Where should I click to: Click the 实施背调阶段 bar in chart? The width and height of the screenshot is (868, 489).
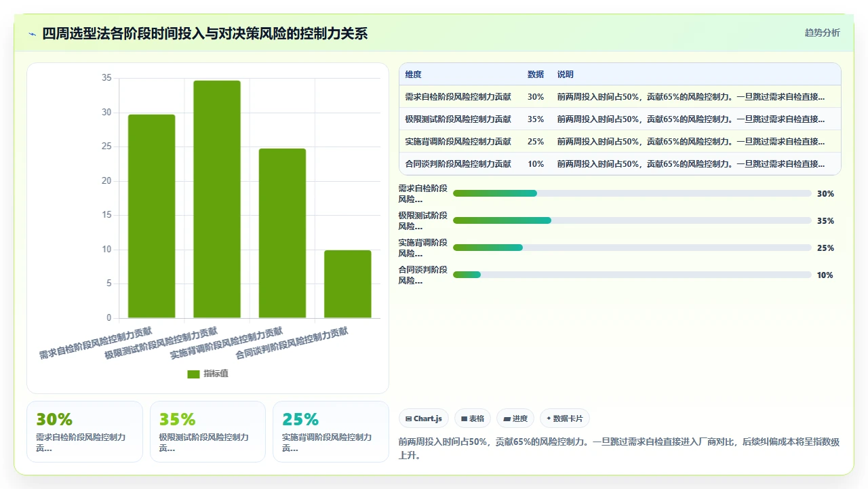282,233
